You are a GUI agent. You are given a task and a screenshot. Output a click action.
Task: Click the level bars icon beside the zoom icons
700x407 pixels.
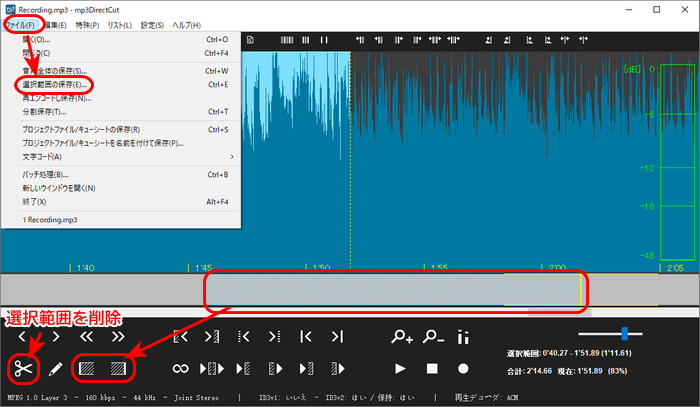point(463,337)
